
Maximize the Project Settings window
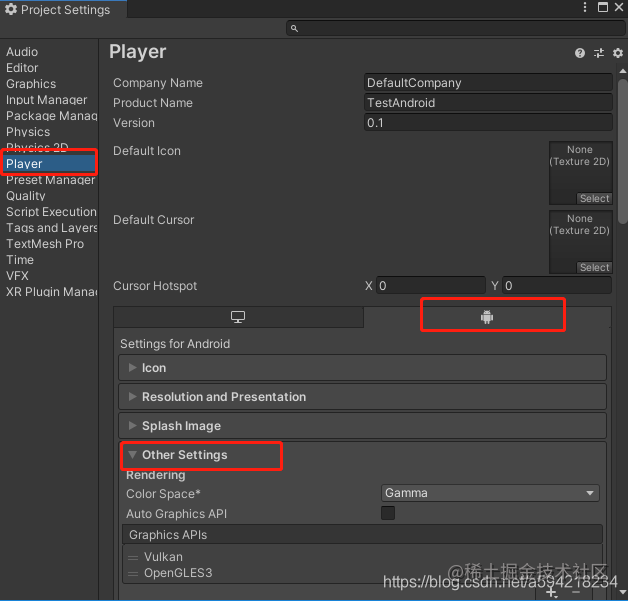click(602, 7)
